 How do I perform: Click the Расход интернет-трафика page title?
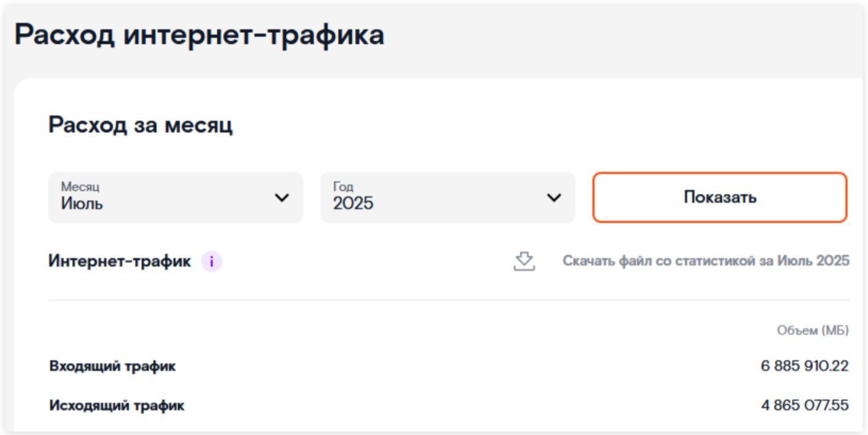click(x=200, y=35)
